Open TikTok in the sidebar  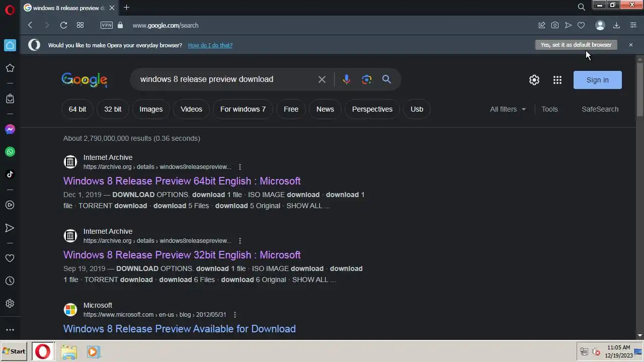coord(10,174)
